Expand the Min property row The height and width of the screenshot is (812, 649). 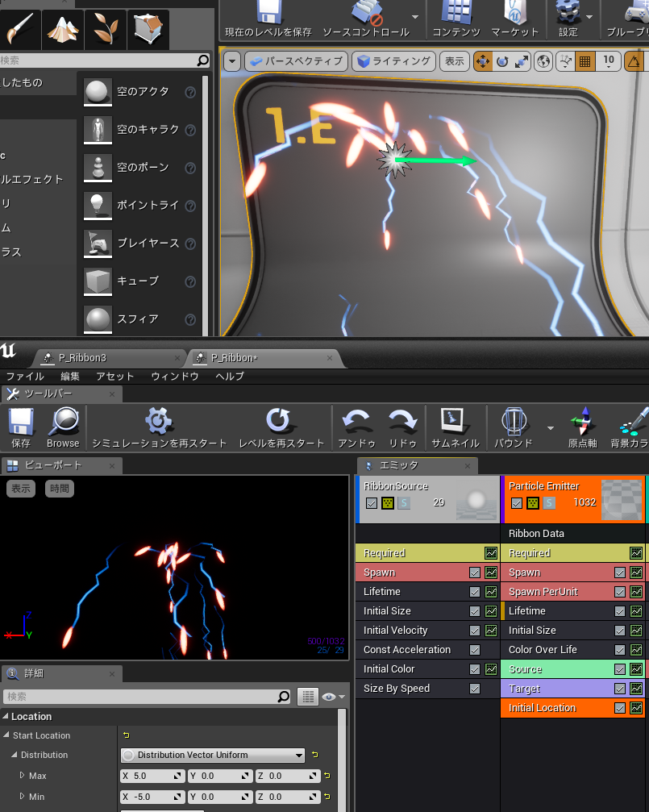point(23,796)
